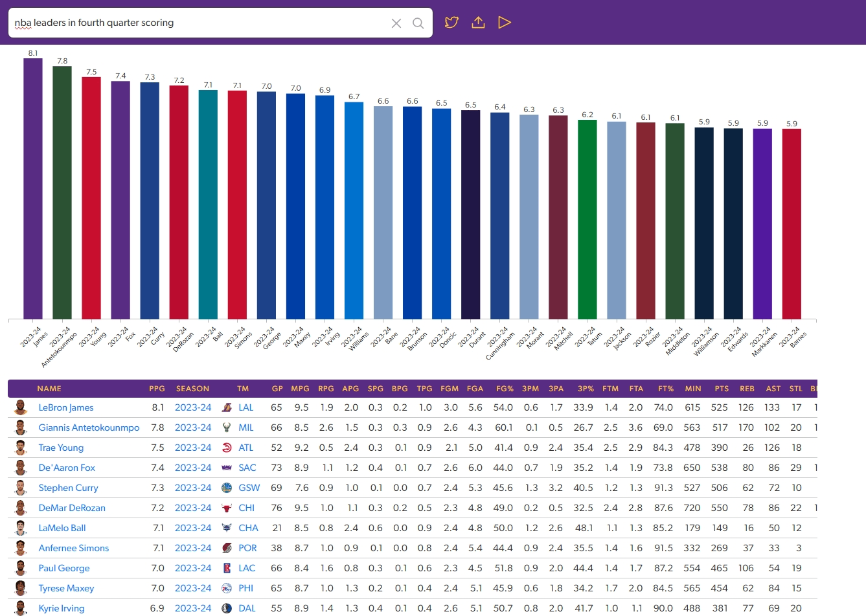Click the upload/share export icon
866x616 pixels.
click(x=478, y=23)
